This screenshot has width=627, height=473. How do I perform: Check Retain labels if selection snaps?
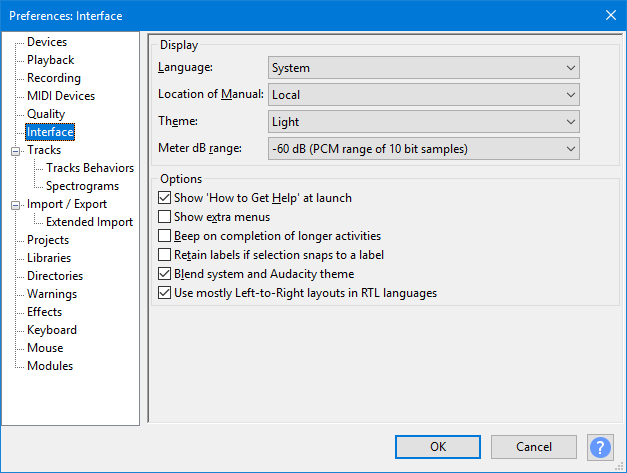[164, 255]
